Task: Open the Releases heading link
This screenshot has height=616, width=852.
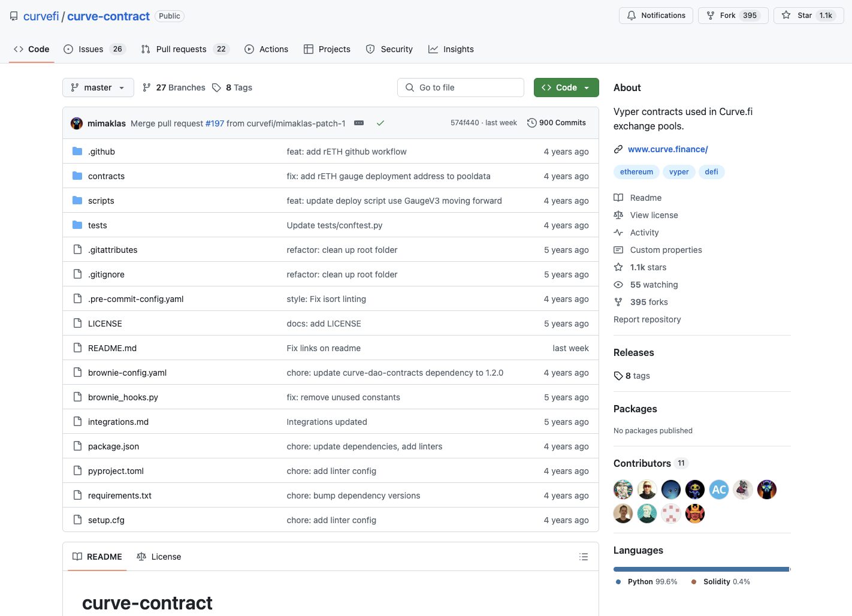Action: coord(633,352)
